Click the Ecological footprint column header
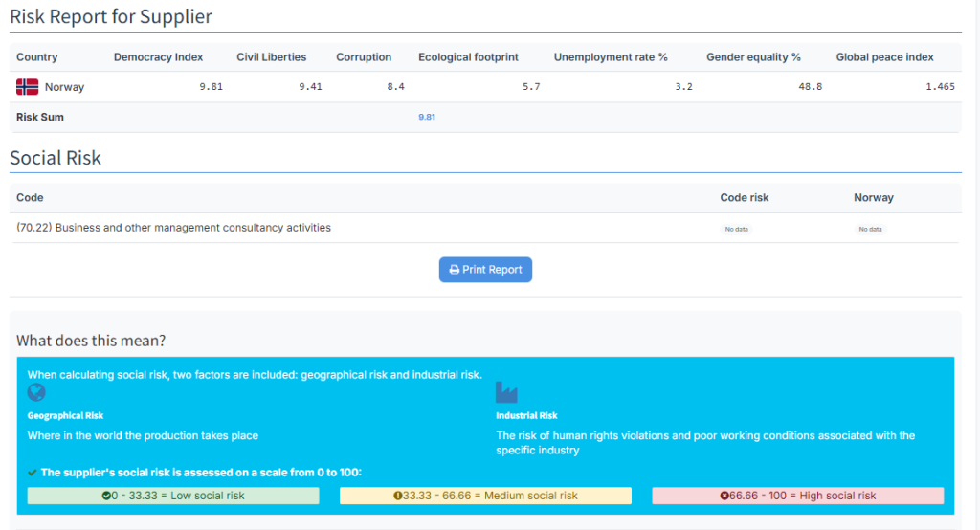 click(468, 57)
